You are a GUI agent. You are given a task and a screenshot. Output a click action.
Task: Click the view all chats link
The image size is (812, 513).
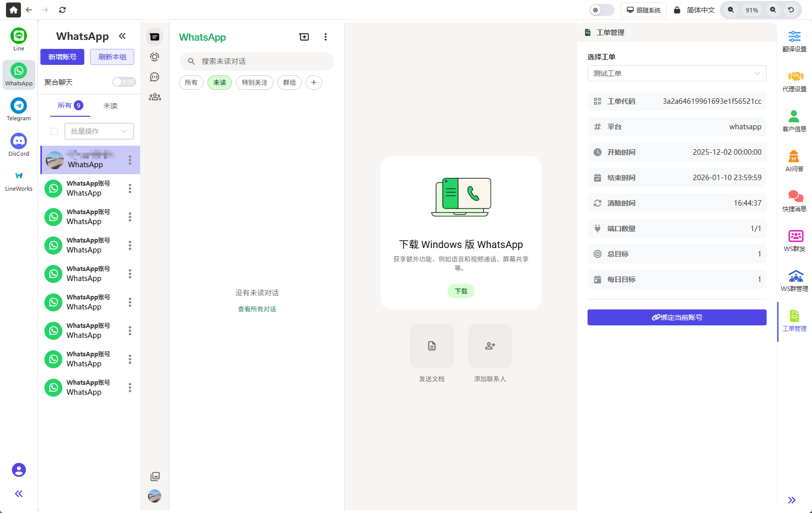(257, 309)
